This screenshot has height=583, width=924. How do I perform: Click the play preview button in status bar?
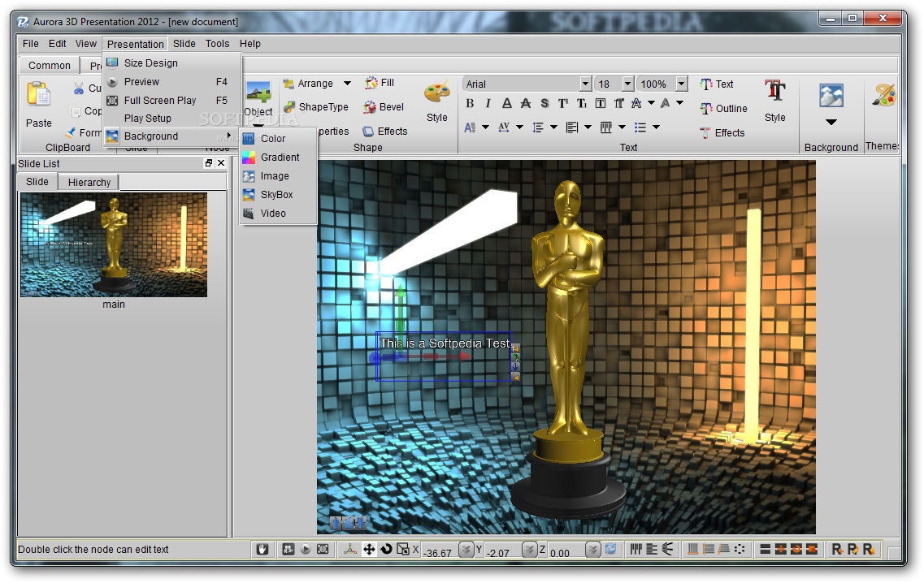click(x=306, y=550)
